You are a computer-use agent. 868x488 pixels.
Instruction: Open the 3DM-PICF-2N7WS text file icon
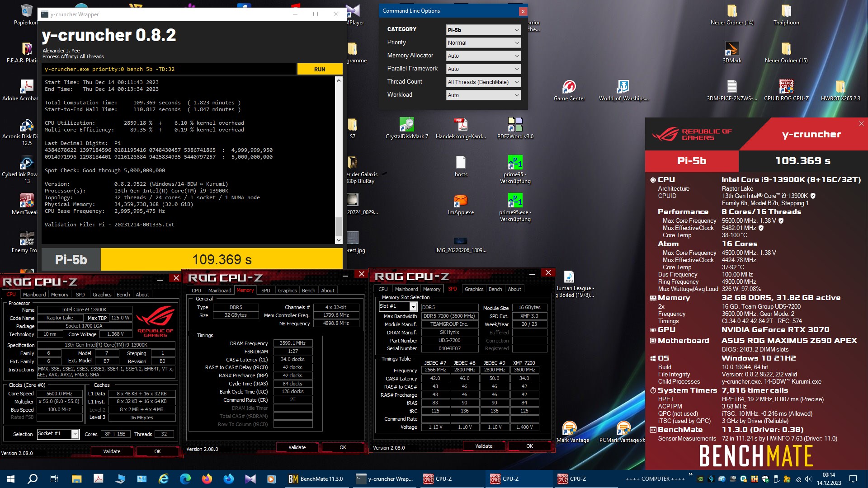(x=732, y=90)
